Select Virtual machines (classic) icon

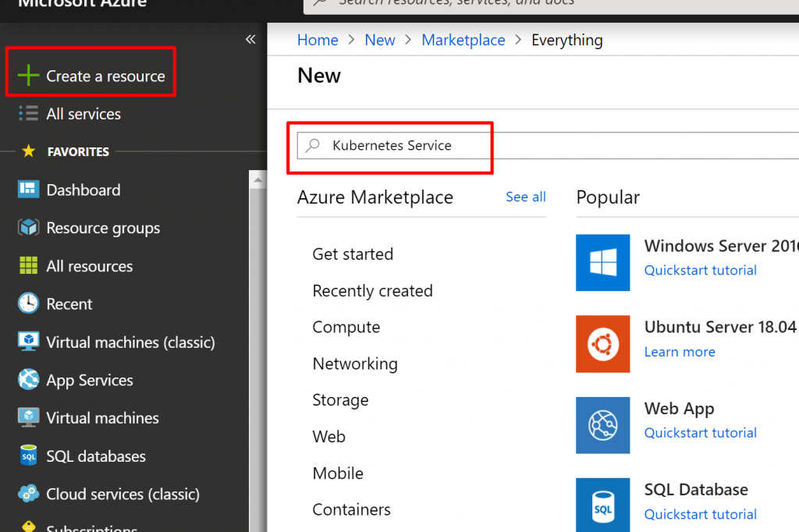click(x=28, y=342)
